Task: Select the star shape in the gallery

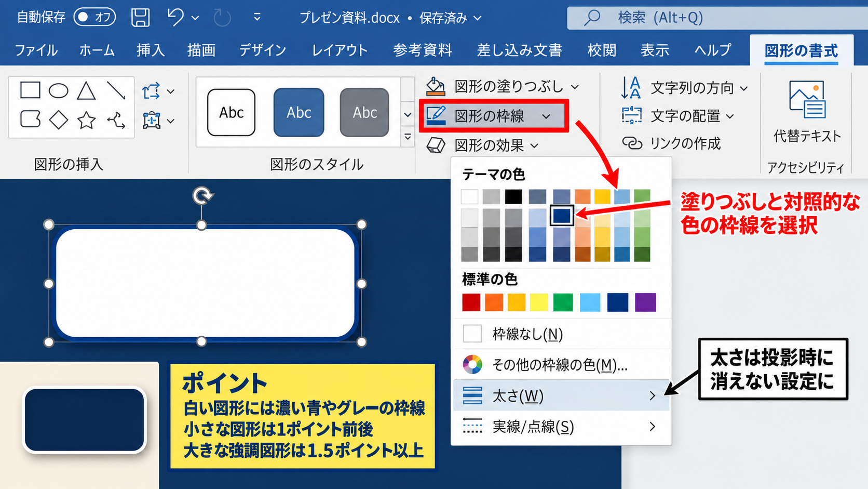Action: [86, 120]
